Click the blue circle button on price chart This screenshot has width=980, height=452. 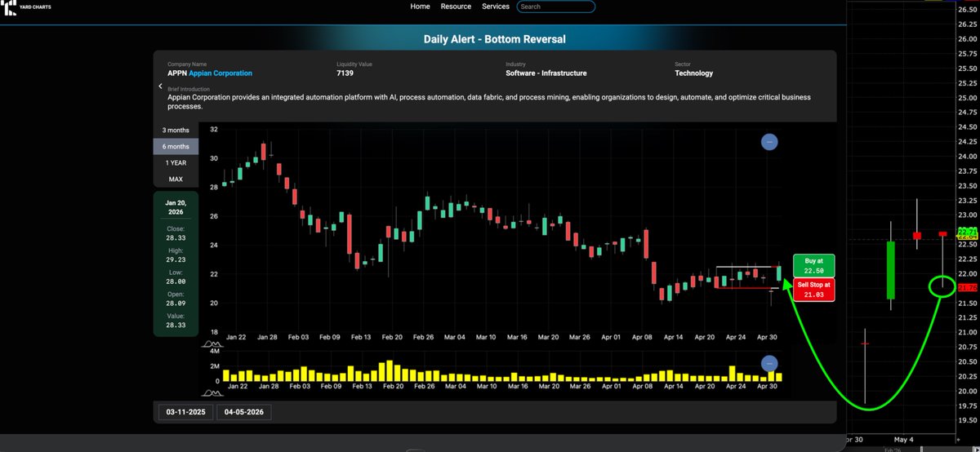pyautogui.click(x=768, y=142)
